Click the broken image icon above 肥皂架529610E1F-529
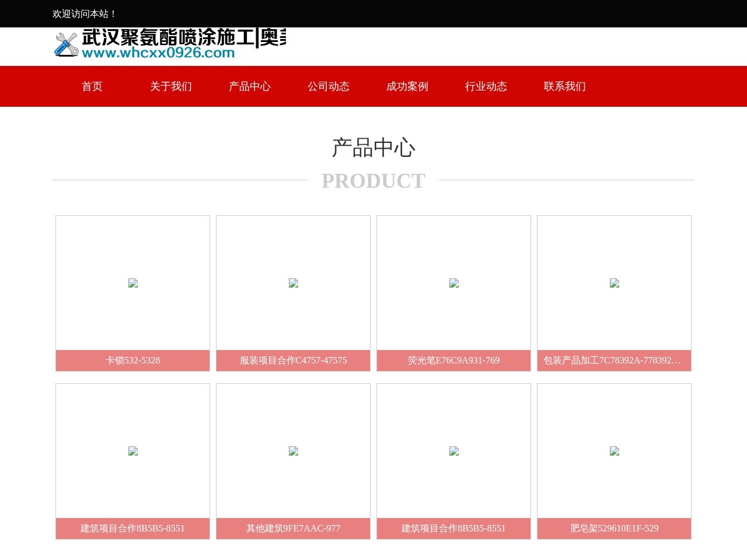 pos(615,451)
